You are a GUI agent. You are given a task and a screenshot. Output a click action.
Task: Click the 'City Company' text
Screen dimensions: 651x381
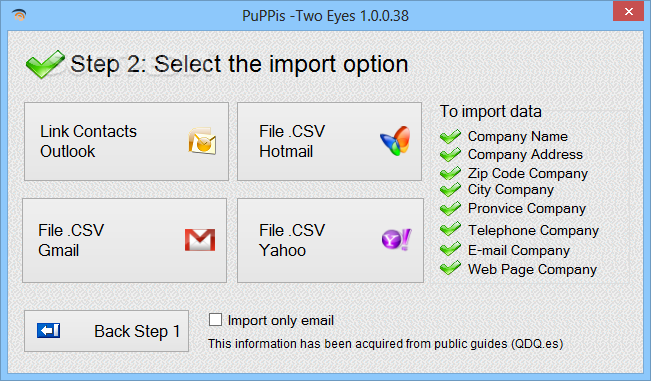511,190
